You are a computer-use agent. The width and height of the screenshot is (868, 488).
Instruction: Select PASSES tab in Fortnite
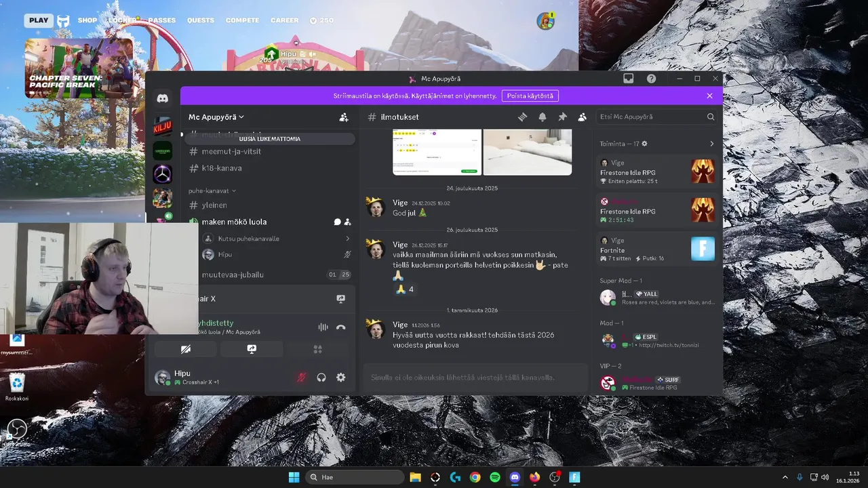[162, 20]
